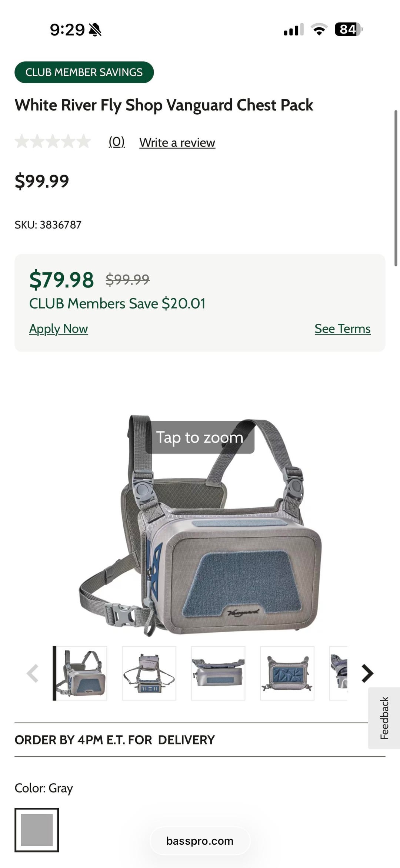
Task: View fourth thumbnail of pack interior
Action: click(x=287, y=673)
